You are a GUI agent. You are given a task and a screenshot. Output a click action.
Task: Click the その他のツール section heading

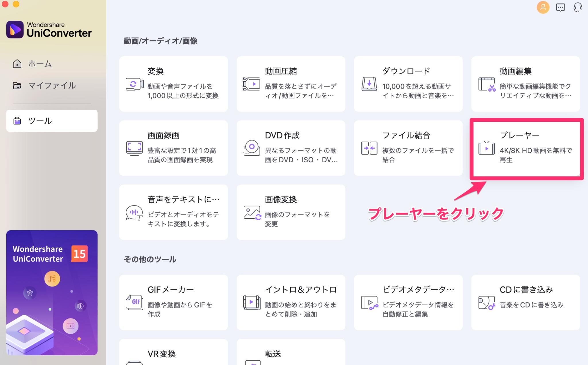pyautogui.click(x=150, y=259)
